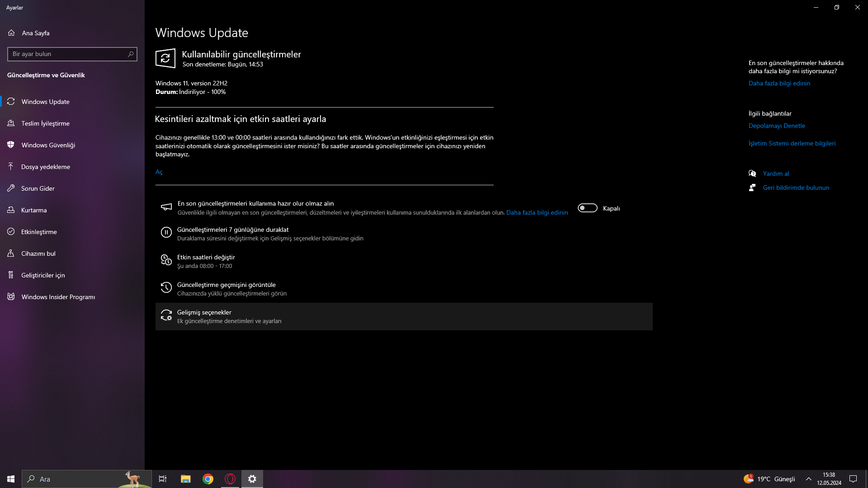868x488 pixels.
Task: Open the taskbar notification center
Action: (853, 479)
